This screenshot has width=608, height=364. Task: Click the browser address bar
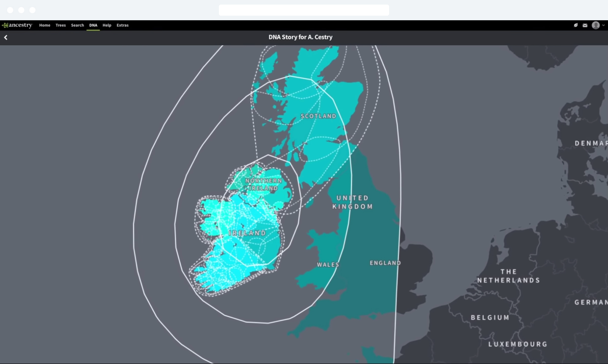(303, 10)
